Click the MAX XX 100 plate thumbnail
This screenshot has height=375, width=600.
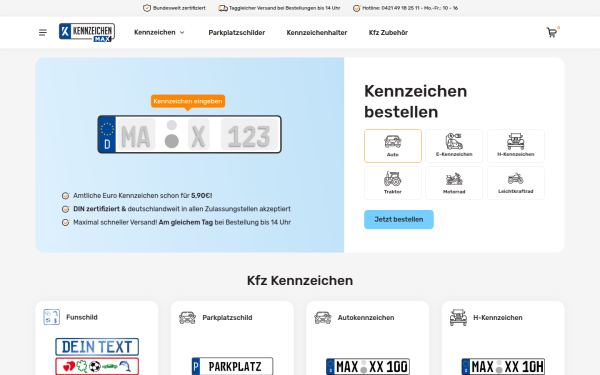pyautogui.click(x=368, y=367)
